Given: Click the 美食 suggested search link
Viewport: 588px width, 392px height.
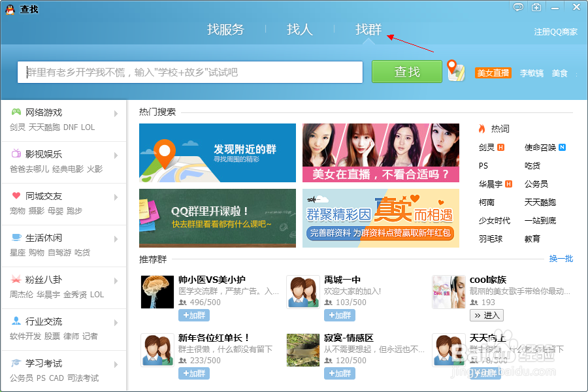Looking at the screenshot, I should tap(559, 73).
